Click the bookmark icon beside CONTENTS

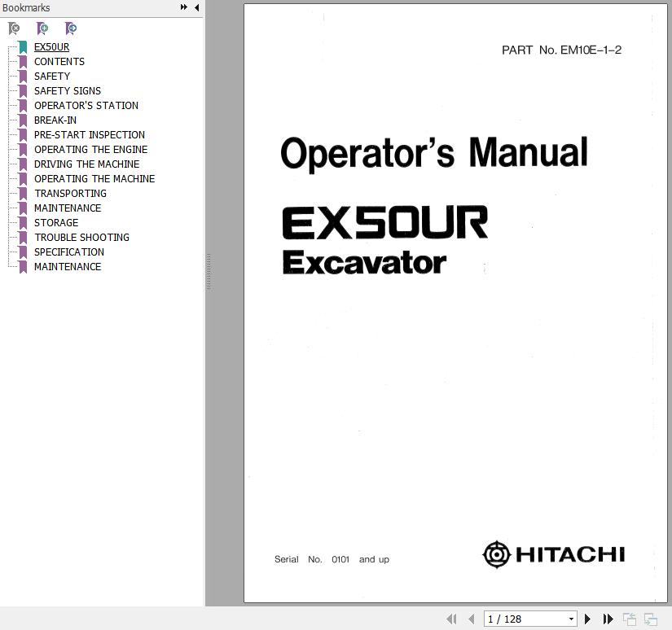click(23, 62)
